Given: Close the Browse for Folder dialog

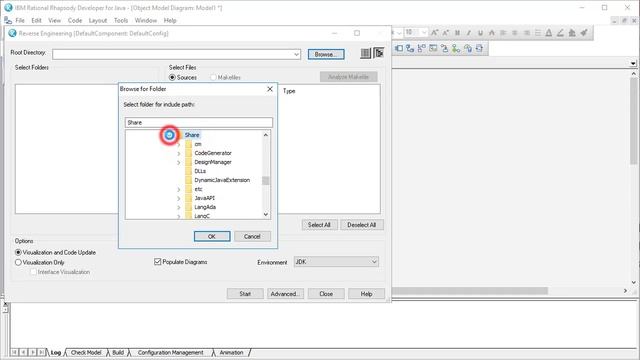Looking at the screenshot, I should point(270,89).
